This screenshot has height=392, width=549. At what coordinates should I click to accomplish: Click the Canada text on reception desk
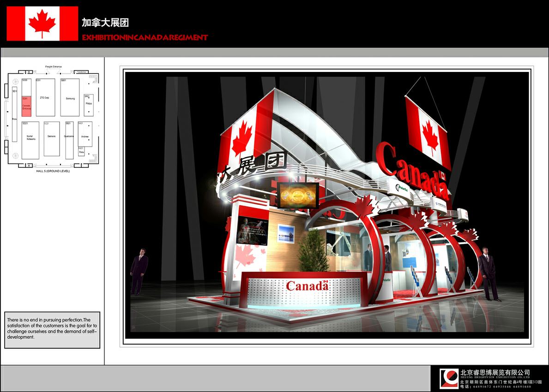(x=307, y=286)
